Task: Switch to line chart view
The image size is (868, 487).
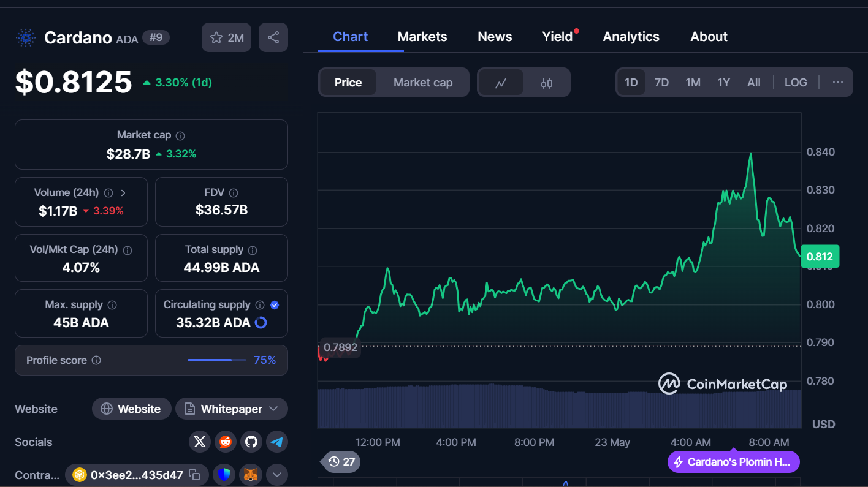Action: pos(501,83)
